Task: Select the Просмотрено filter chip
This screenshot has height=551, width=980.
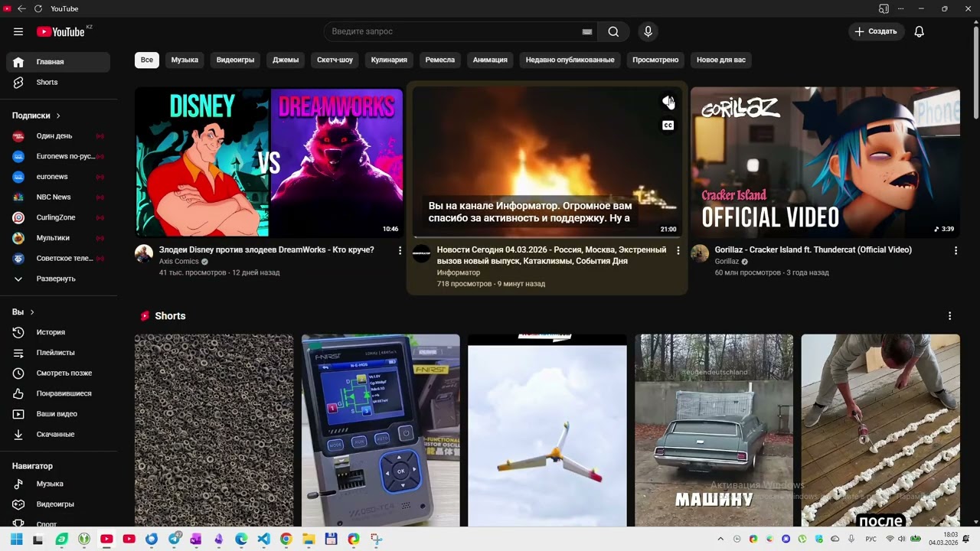Action: [x=655, y=60]
